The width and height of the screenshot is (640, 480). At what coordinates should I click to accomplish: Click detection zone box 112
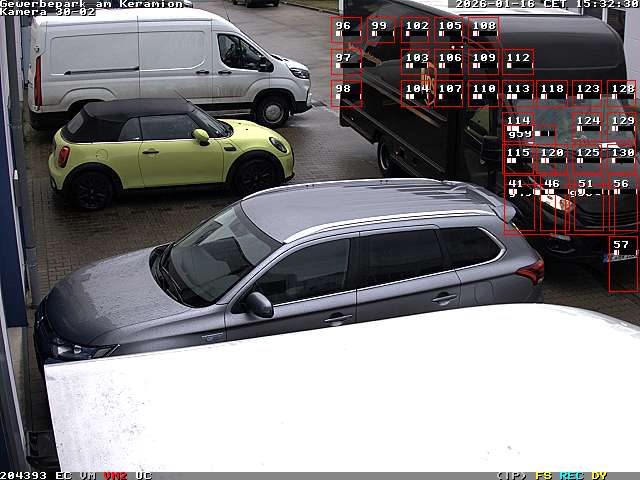[518, 62]
